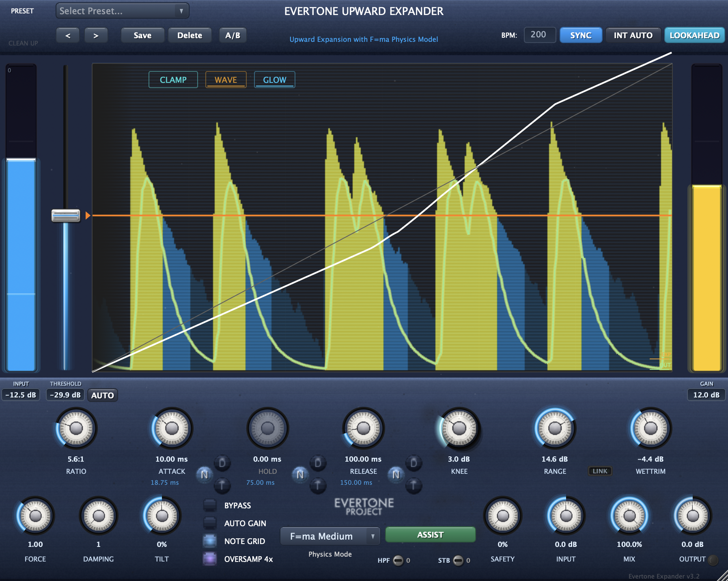Toggle the LOOKAHEAD mode

(694, 35)
